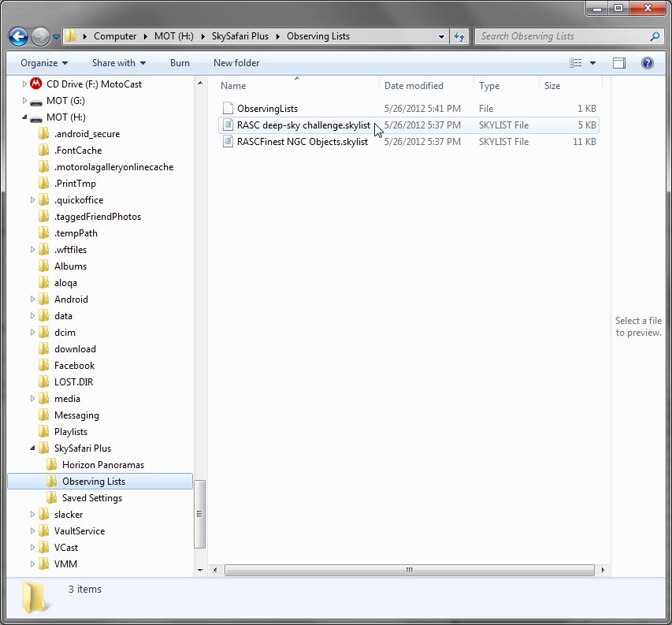Click the change view icon in toolbar
Viewport: 672px width, 625px height.
coord(576,63)
